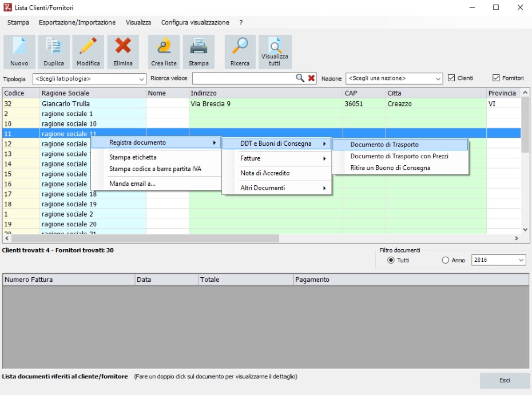Select row ragione sociale 10
This screenshot has height=395, width=532.
[x=261, y=123]
